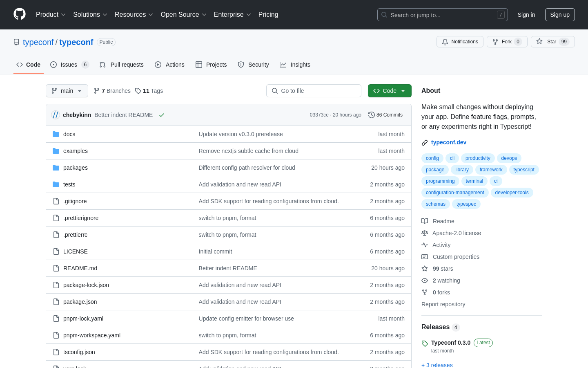
Task: Switch to the Security tab
Action: [254, 65]
